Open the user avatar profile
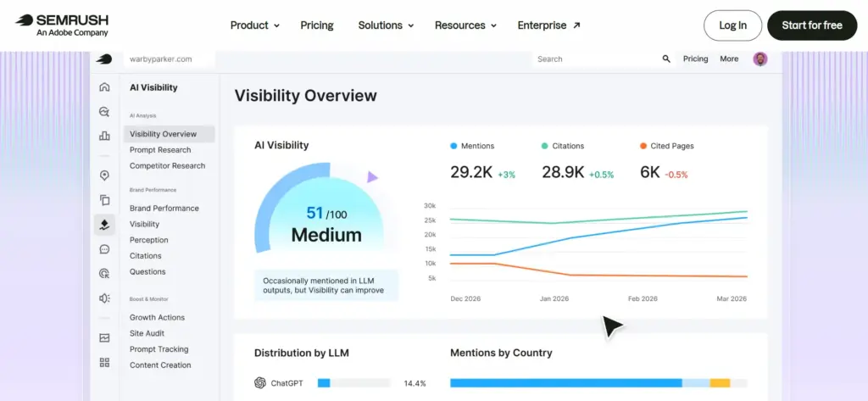868x401 pixels. pos(760,58)
